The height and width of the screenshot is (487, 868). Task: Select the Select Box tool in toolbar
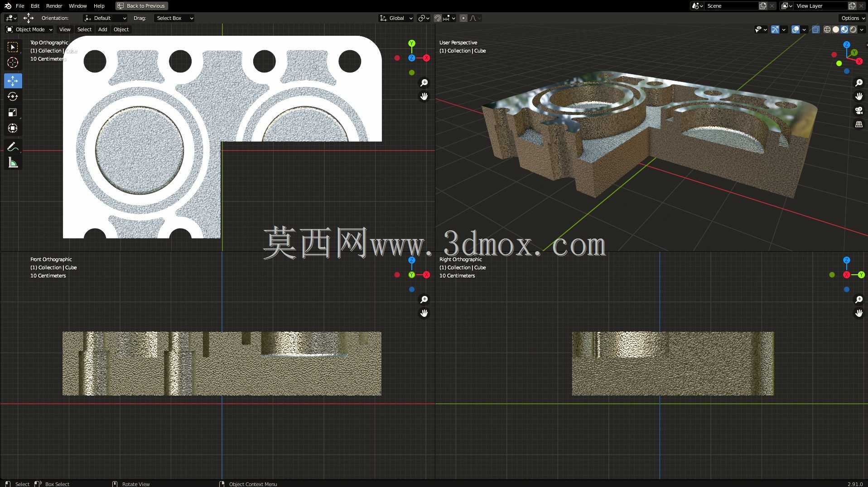click(13, 47)
